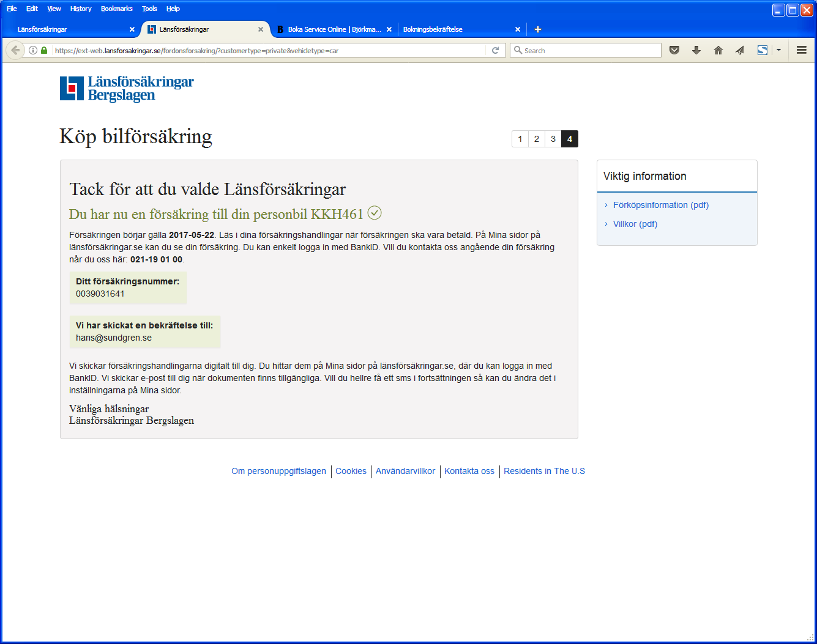
Task: Click phone number 021-19 01 00
Action: [x=156, y=259]
